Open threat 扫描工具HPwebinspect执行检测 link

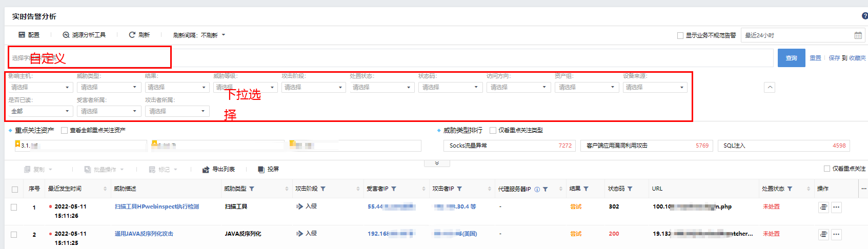[x=156, y=206]
